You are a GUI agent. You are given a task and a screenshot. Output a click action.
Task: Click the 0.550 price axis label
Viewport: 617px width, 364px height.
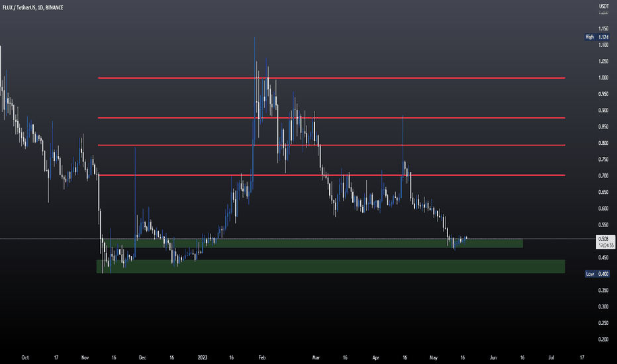pos(603,225)
